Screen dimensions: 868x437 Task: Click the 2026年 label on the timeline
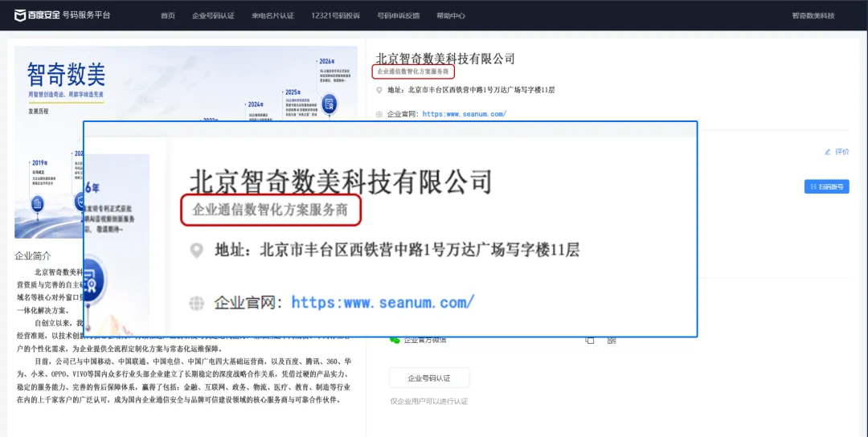[x=326, y=61]
